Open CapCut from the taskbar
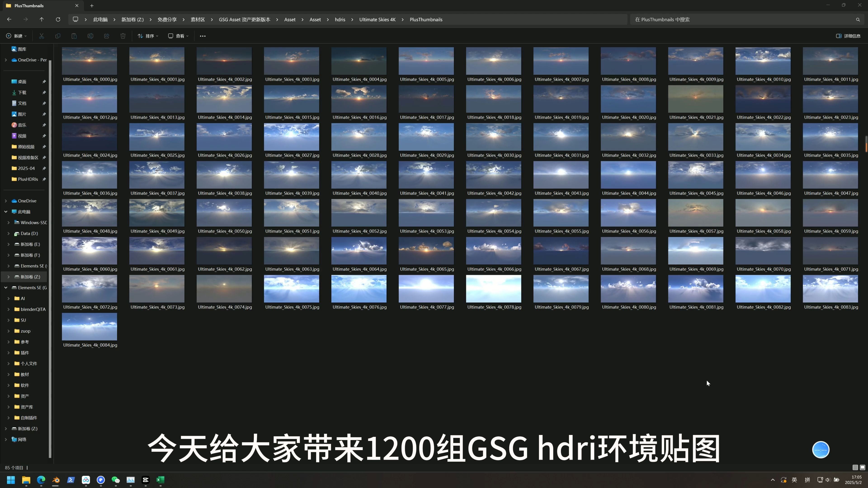868x488 pixels. pos(146,480)
